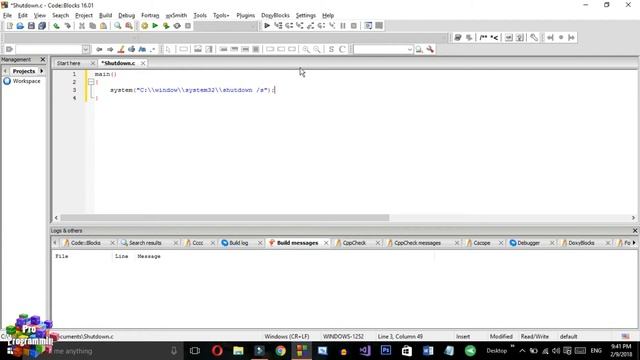640x360 pixels.
Task: Build the project with the gear icon
Action: pyautogui.click(x=144, y=26)
